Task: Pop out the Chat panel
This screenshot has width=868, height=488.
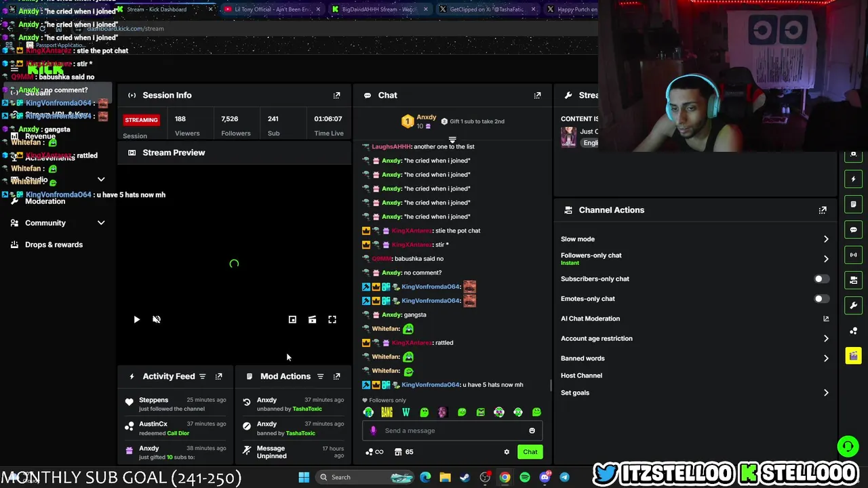Action: 537,96
